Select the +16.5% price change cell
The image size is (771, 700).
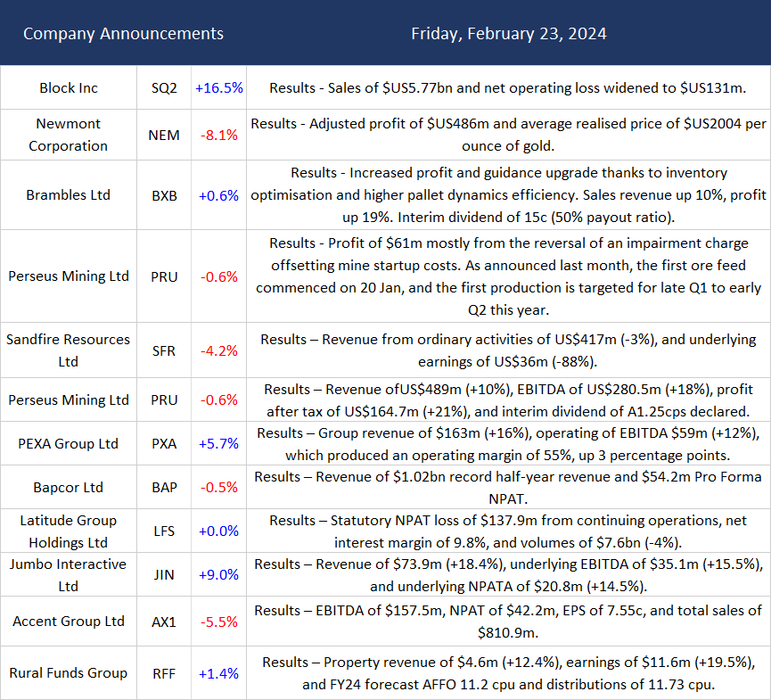219,88
